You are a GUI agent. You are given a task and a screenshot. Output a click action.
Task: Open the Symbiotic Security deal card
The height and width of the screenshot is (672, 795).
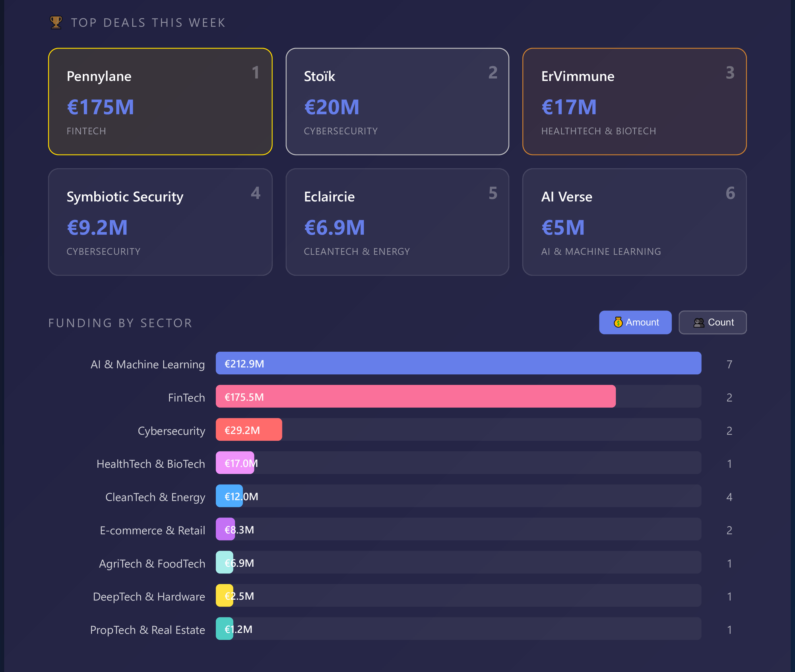point(160,222)
